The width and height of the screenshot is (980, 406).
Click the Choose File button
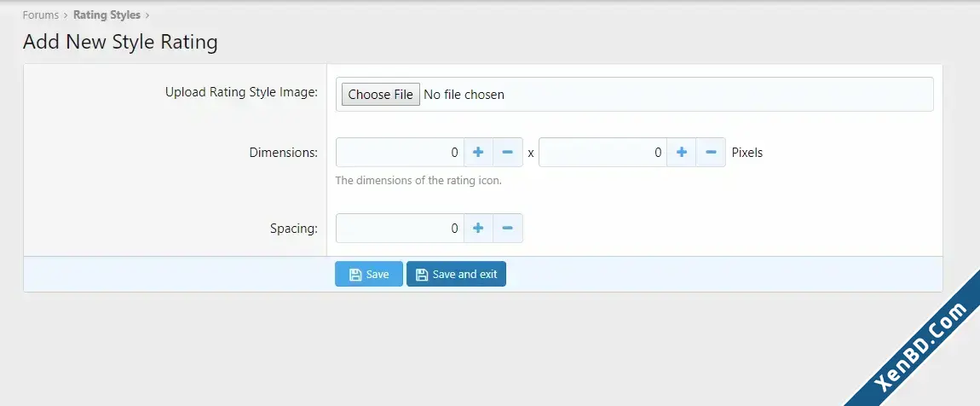click(x=381, y=95)
